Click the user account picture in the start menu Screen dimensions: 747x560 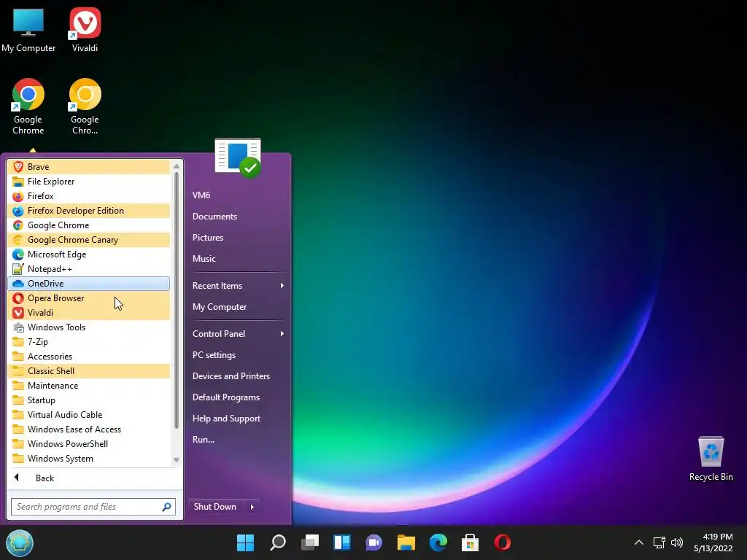238,157
